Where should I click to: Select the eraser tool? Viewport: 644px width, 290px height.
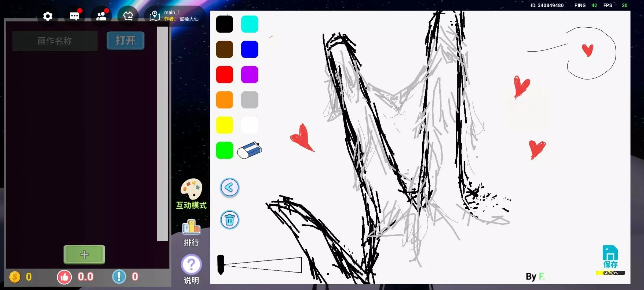pos(250,150)
